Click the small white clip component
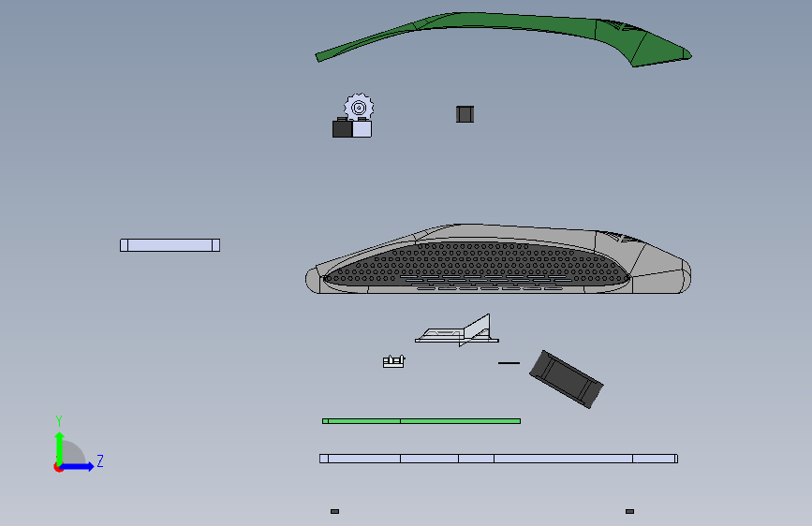Image resolution: width=812 pixels, height=526 pixels. point(393,361)
